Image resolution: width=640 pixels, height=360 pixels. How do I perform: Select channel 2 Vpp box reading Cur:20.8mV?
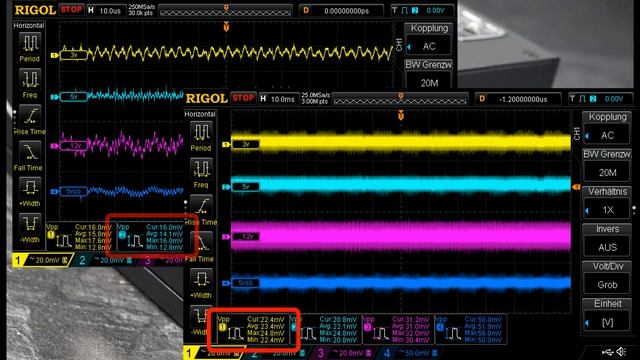[x=326, y=329]
